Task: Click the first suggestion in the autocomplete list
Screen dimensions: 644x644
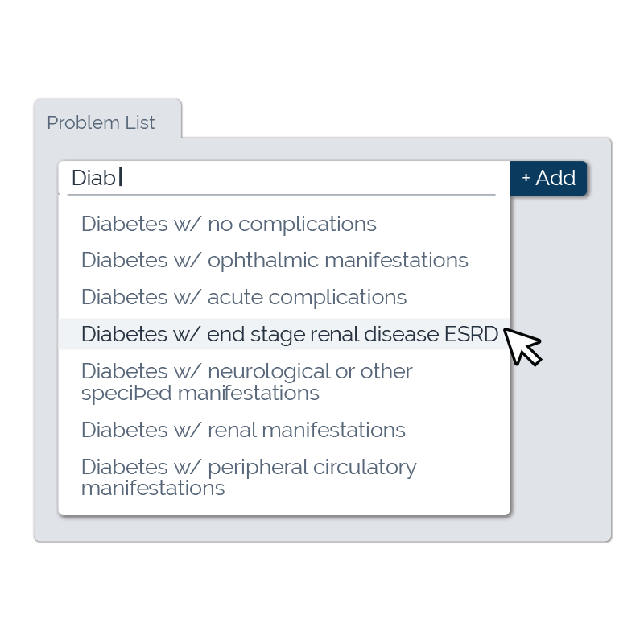Action: pyautogui.click(x=229, y=224)
